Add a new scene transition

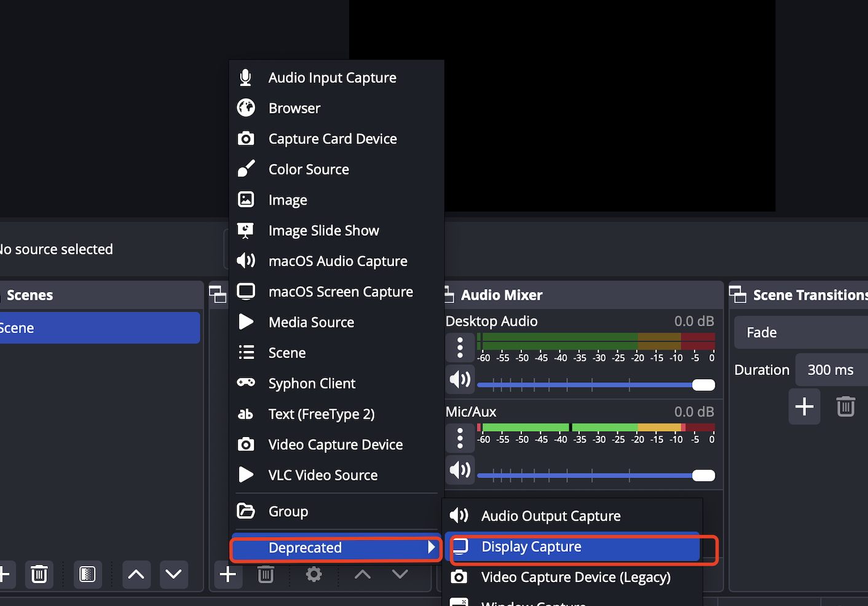click(804, 406)
